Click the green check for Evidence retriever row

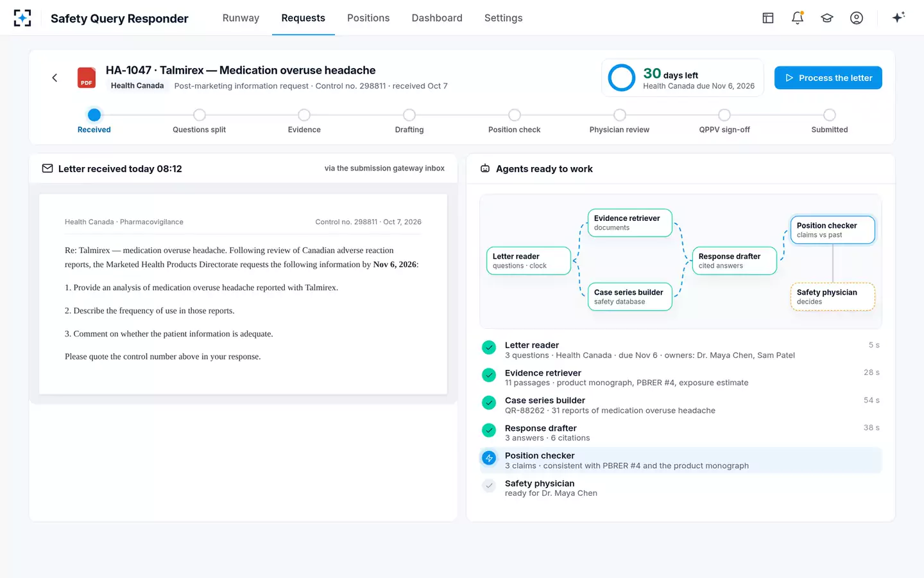(x=489, y=375)
